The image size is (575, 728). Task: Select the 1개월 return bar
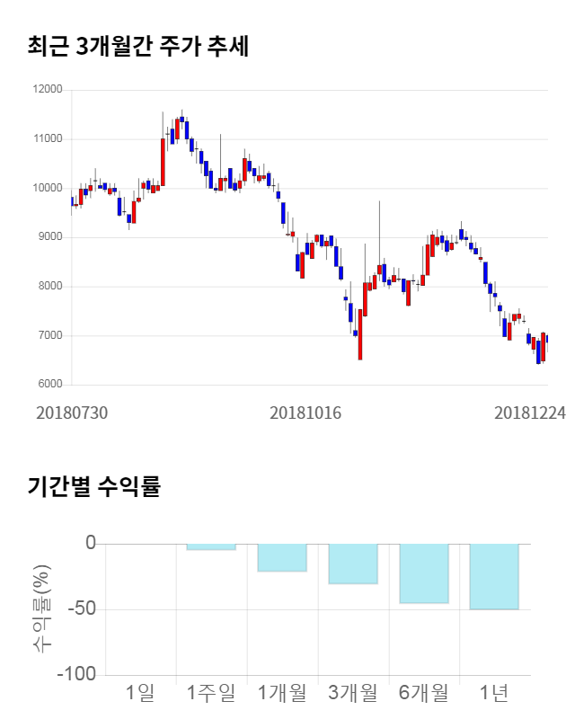pos(282,557)
